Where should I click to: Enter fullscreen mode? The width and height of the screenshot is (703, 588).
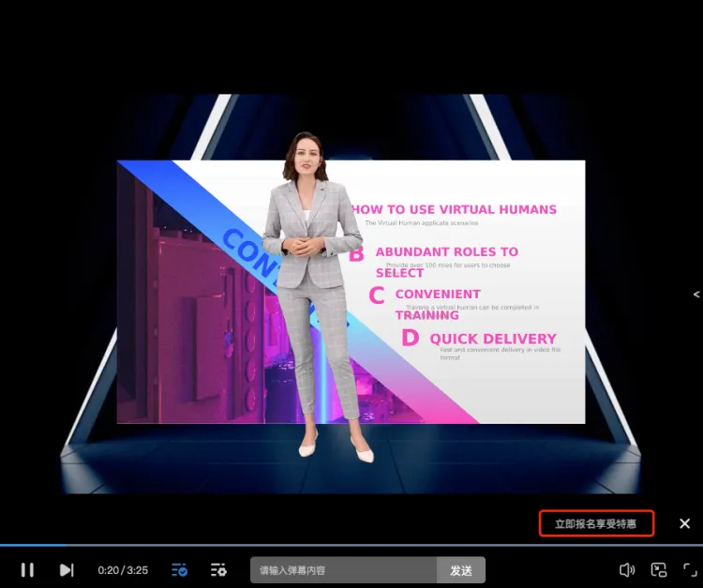click(x=689, y=569)
